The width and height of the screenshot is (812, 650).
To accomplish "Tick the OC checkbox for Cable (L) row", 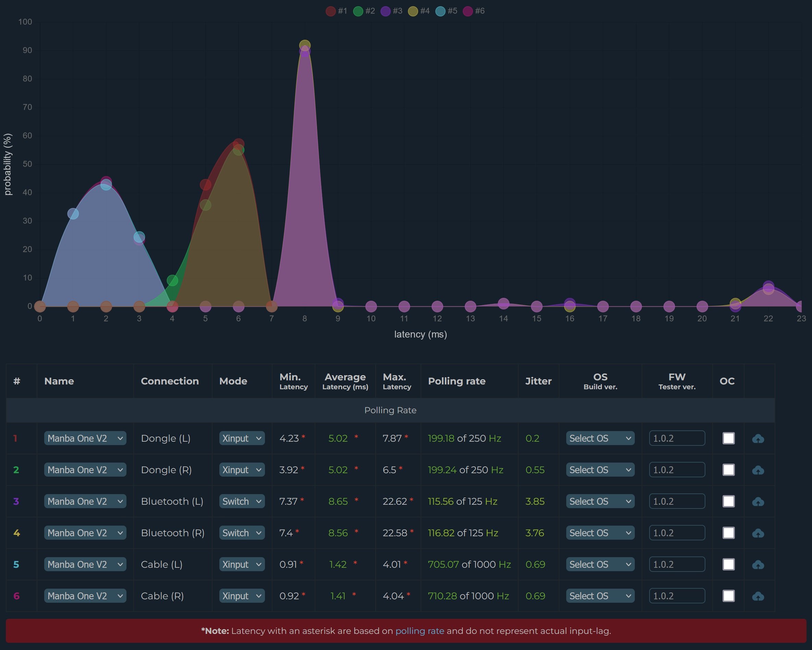I will coord(728,565).
